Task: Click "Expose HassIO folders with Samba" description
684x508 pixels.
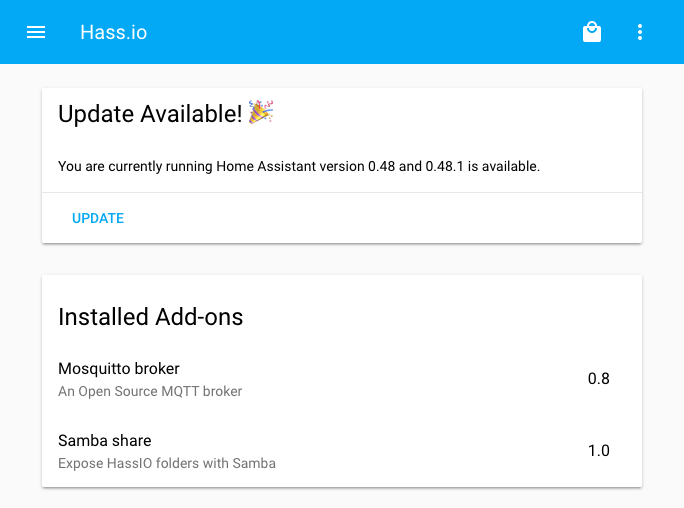Action: (x=167, y=463)
